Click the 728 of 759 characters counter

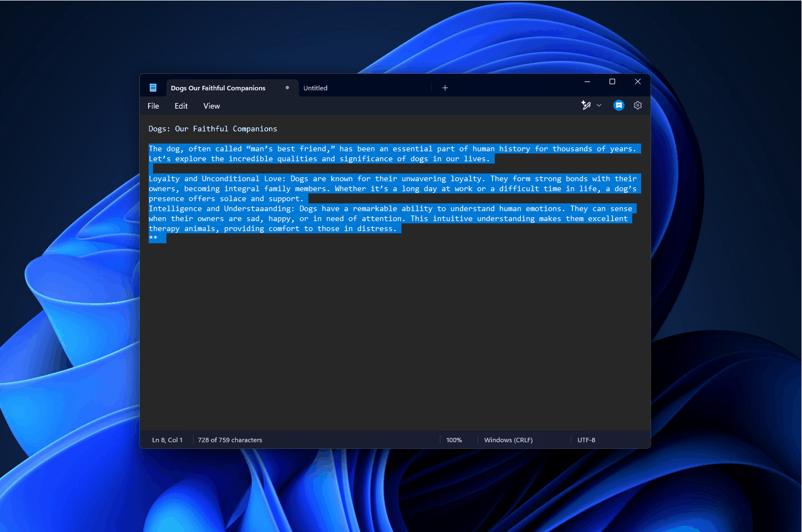click(230, 439)
